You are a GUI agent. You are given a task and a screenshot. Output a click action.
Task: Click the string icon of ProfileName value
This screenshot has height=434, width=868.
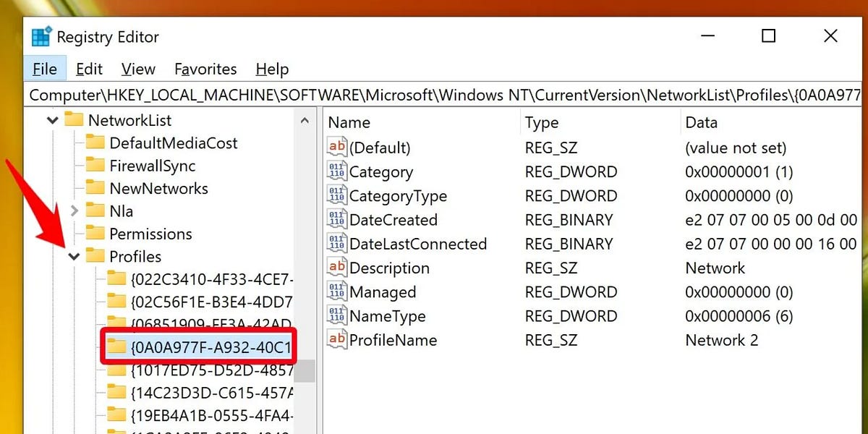pos(337,339)
